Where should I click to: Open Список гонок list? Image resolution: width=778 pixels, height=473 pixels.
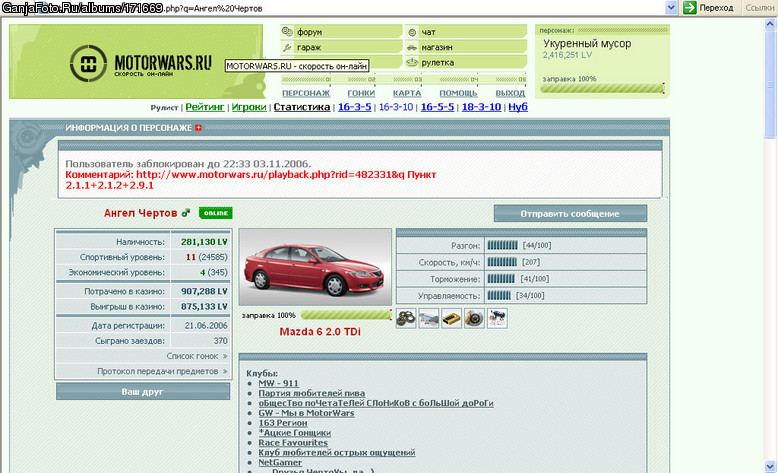(196, 356)
